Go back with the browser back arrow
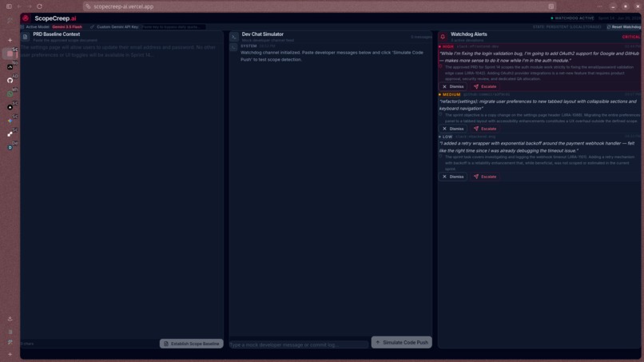 click(x=19, y=6)
